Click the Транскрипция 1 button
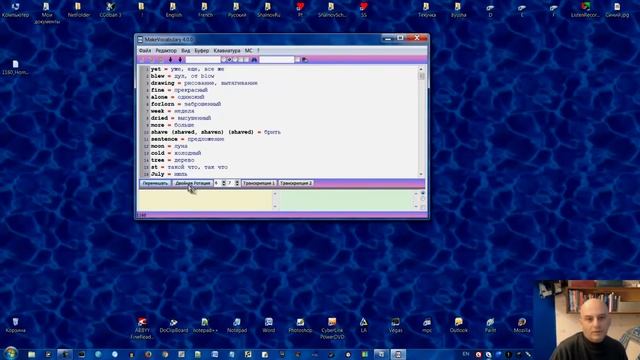The height and width of the screenshot is (360, 640). pos(259,183)
